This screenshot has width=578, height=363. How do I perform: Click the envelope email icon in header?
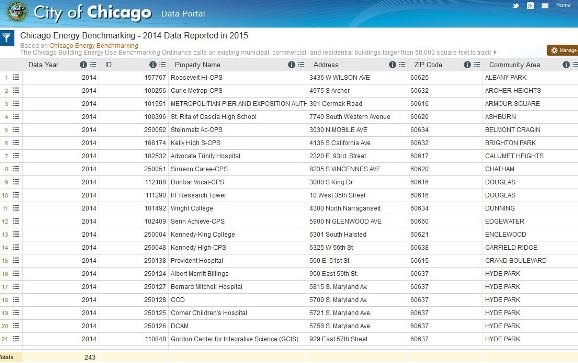click(x=545, y=6)
